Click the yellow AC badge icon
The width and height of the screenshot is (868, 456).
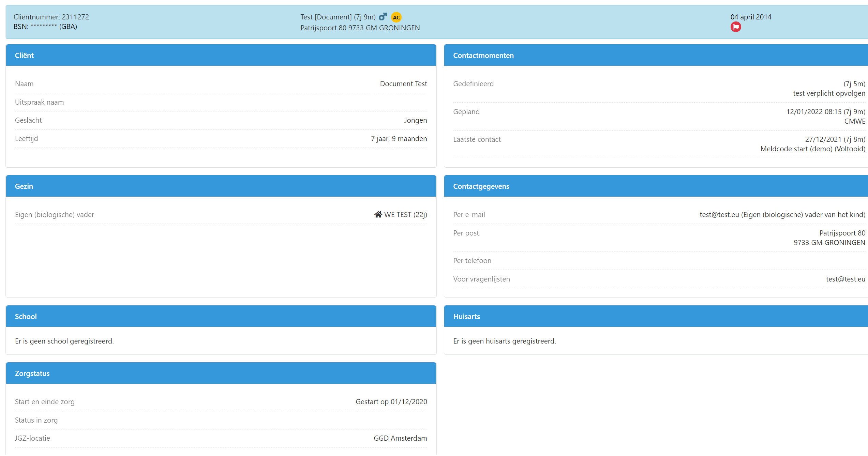click(396, 17)
